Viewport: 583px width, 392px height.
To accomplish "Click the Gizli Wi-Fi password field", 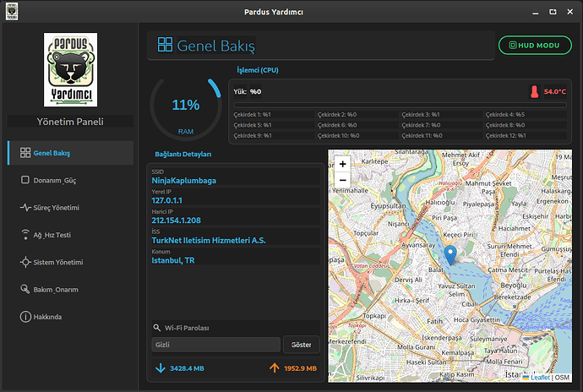I will [x=215, y=345].
